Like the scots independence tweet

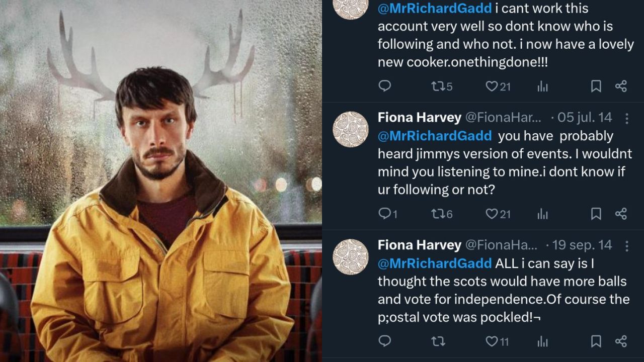tap(492, 341)
